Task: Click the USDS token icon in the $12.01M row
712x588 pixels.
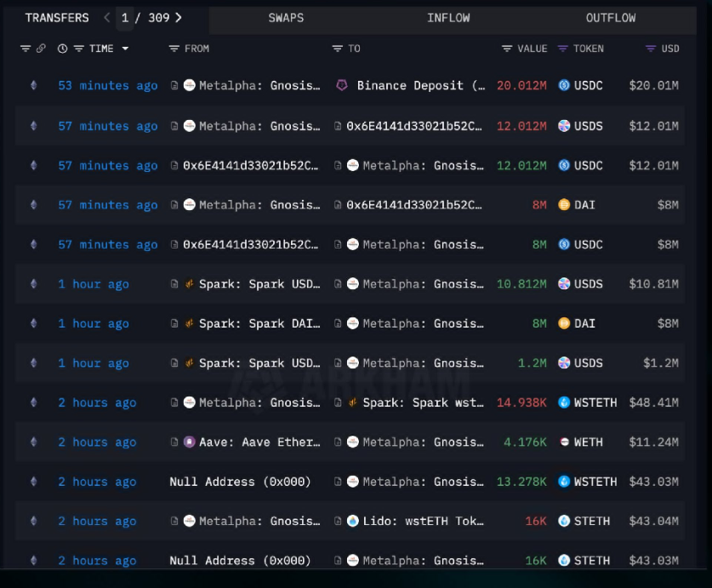Action: pyautogui.click(x=564, y=126)
